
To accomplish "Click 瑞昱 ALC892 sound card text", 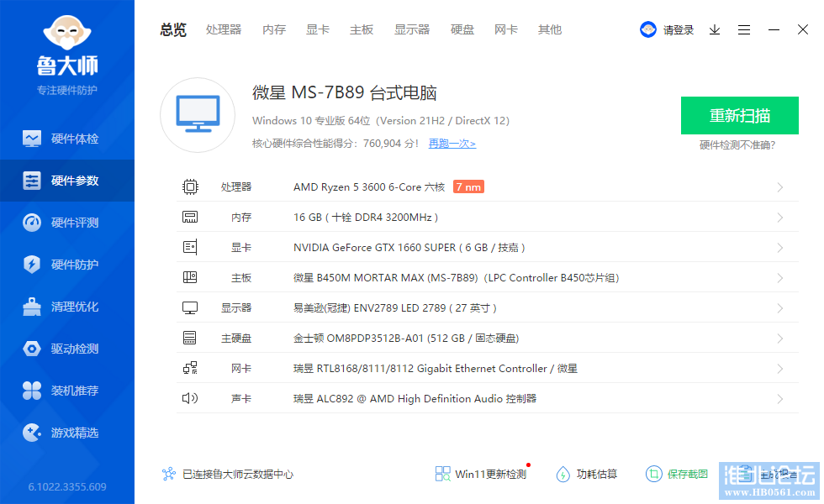I will coord(415,398).
